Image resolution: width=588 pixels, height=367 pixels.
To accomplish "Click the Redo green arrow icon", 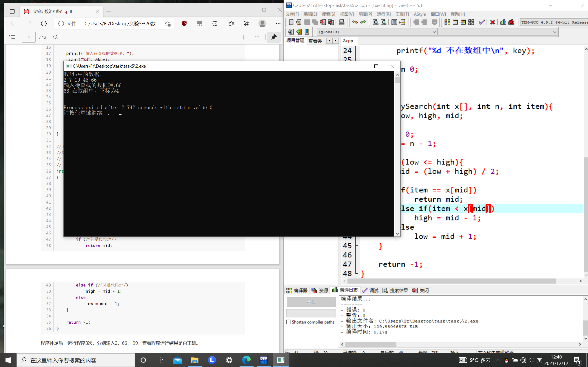I will [363, 22].
